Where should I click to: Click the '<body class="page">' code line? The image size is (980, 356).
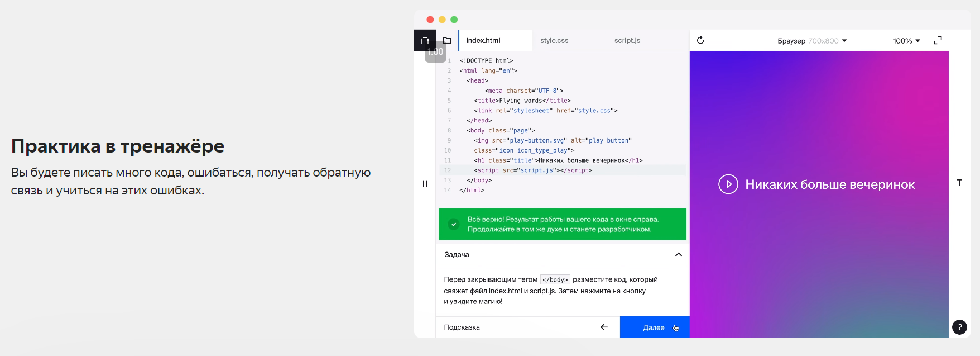pyautogui.click(x=501, y=131)
